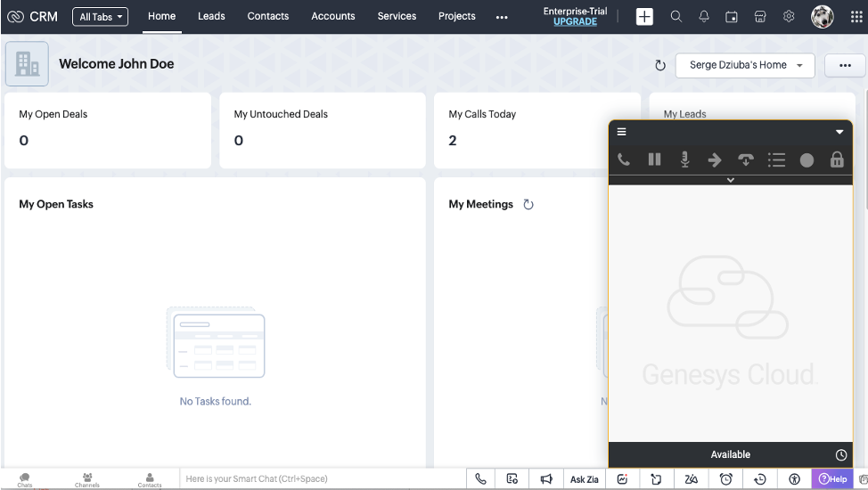Open the calendar icon in top bar

[x=732, y=17]
